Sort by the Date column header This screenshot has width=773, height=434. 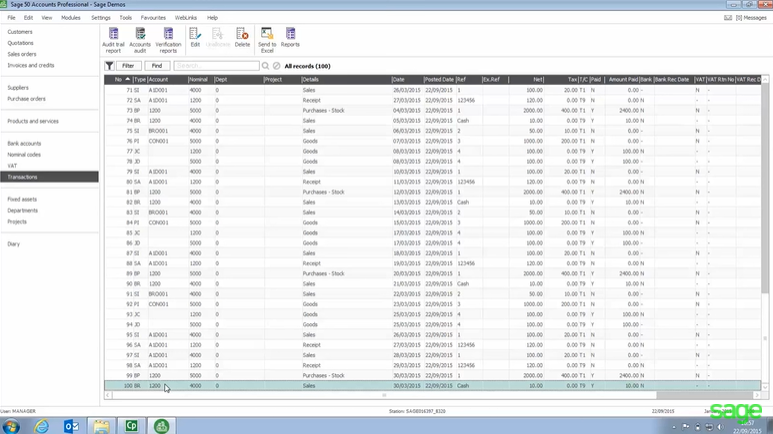[407, 79]
